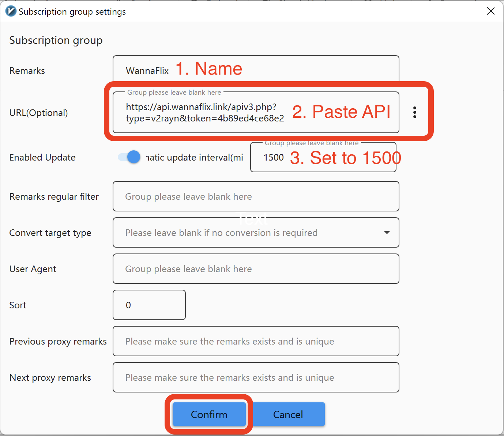Close the Subscription group settings dialog
Screen dimensions: 504x436
[x=491, y=11]
